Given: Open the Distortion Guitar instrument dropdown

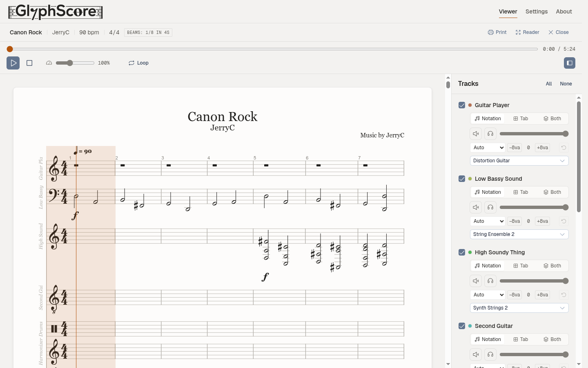Looking at the screenshot, I should [519, 161].
